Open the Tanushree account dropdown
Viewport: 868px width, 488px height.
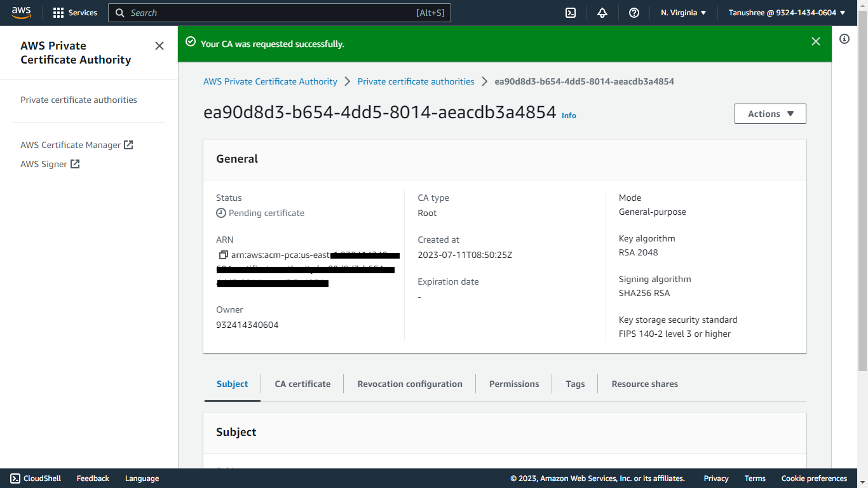(787, 13)
